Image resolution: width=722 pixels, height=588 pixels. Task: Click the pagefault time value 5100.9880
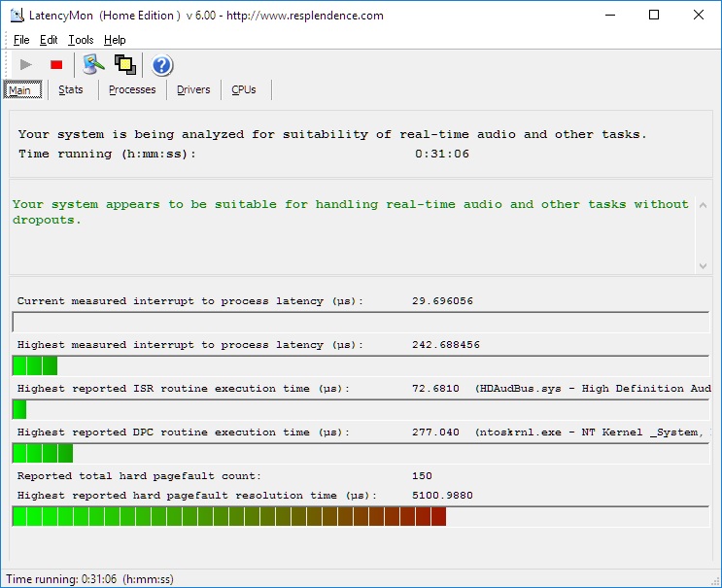pos(442,496)
